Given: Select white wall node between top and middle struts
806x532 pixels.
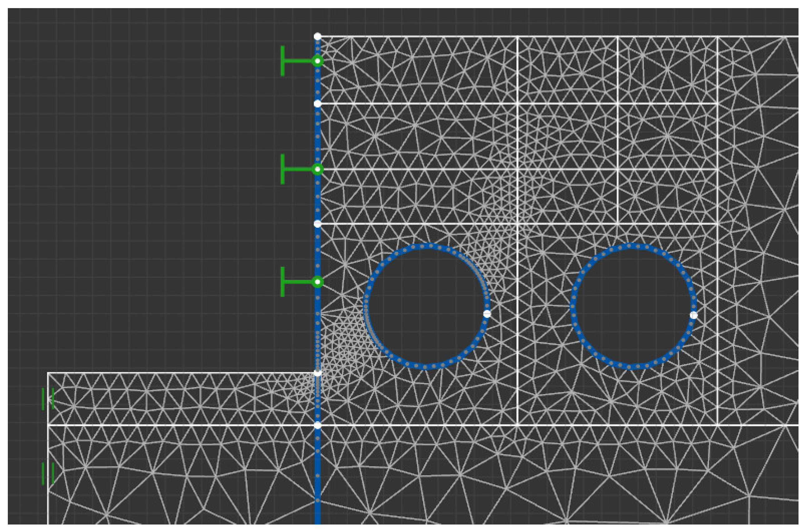Looking at the screenshot, I should [x=318, y=104].
